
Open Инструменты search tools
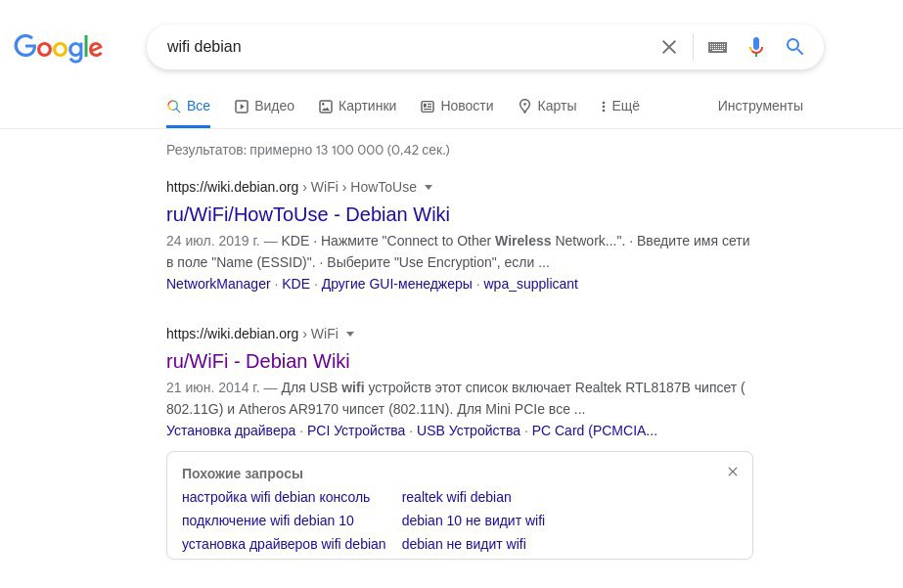point(760,106)
